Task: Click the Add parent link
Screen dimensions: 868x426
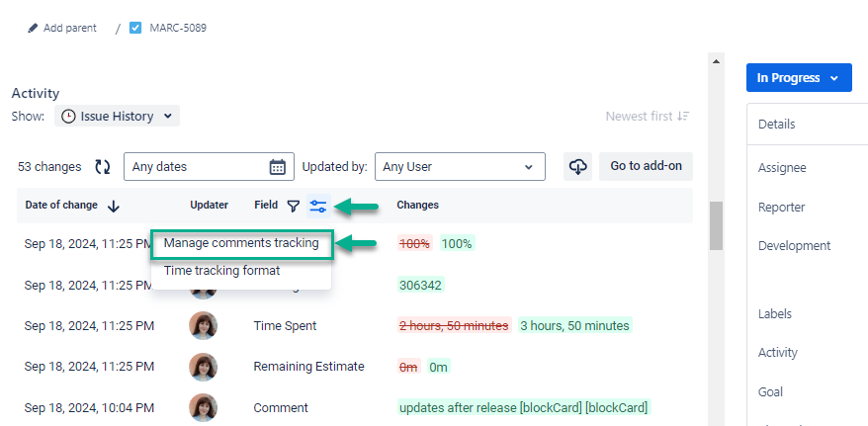Action: click(x=70, y=28)
